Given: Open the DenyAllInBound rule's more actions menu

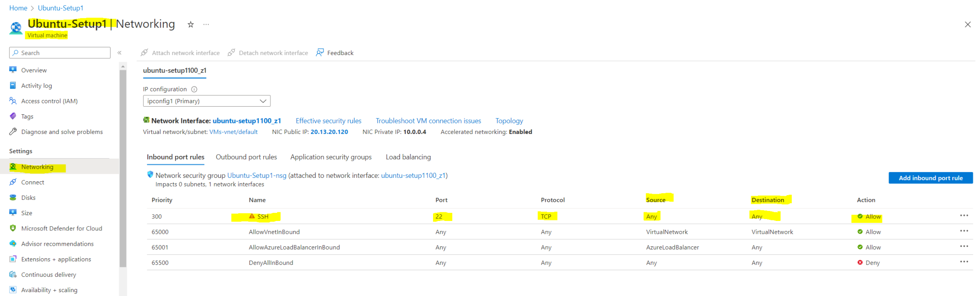Looking at the screenshot, I should point(964,262).
